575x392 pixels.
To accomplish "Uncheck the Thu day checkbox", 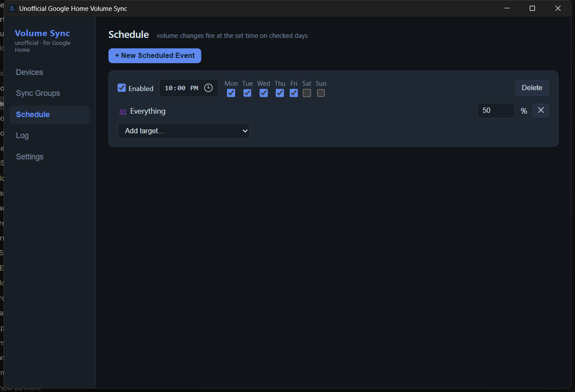I will [280, 93].
